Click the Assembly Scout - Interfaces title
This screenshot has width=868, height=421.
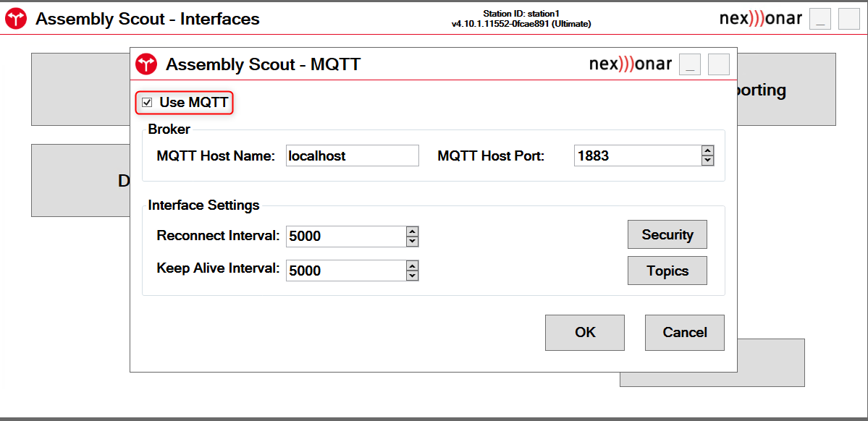coord(147,19)
